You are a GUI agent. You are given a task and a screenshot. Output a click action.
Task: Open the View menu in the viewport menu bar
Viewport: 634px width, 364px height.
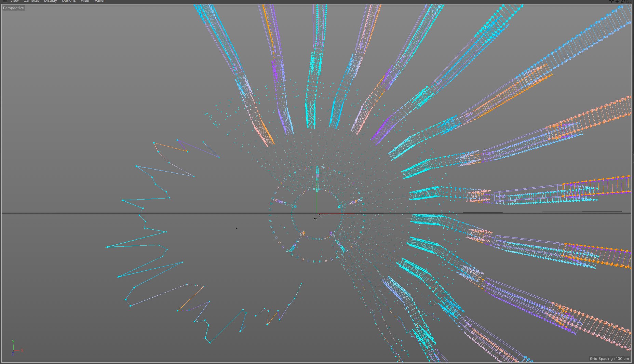(x=14, y=1)
